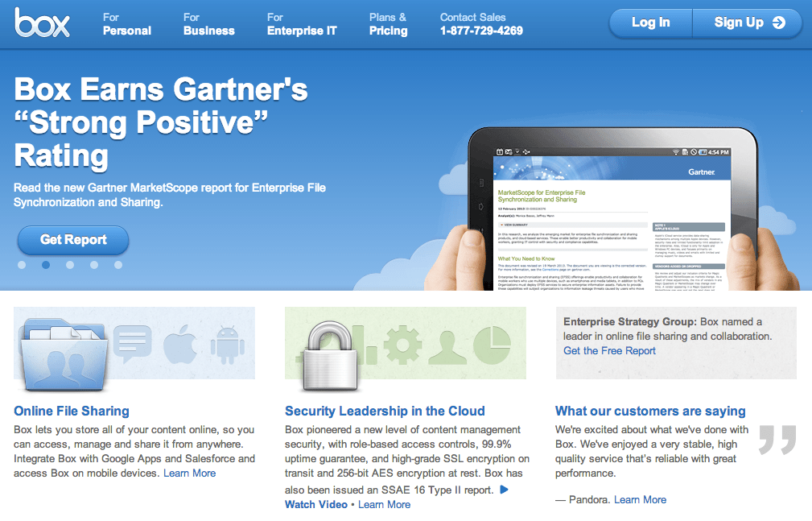Click the Apple logo icon
Viewport: 812px width, 521px height.
(x=179, y=344)
